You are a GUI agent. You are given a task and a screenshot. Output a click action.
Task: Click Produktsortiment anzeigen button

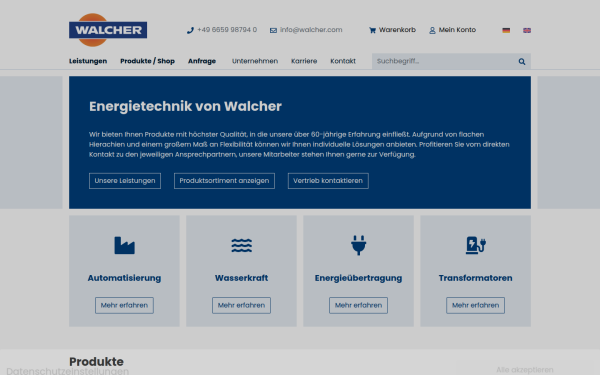[224, 181]
